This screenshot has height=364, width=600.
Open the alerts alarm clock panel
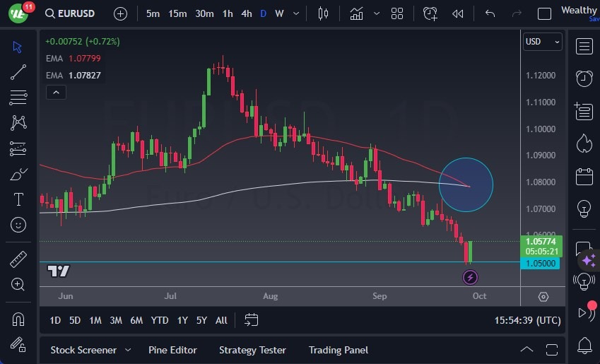(584, 78)
